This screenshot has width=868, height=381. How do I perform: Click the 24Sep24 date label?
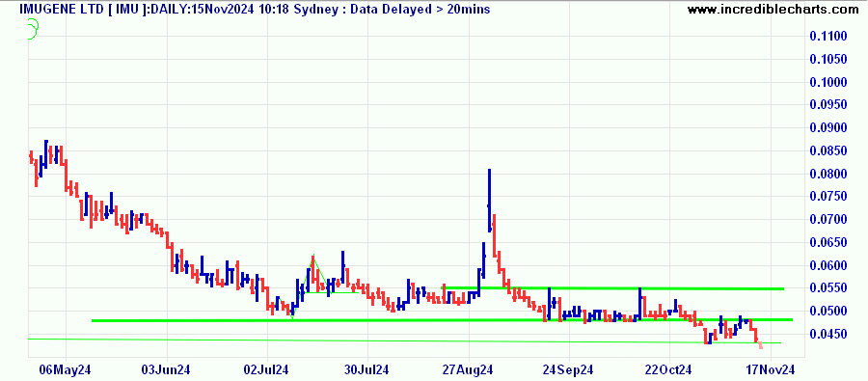pyautogui.click(x=569, y=370)
